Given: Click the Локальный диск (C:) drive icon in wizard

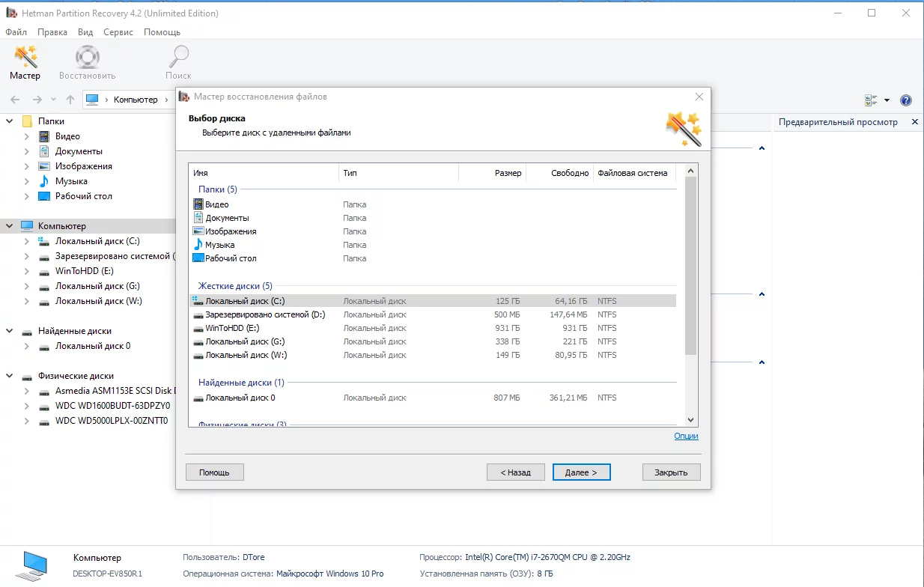Looking at the screenshot, I should (x=198, y=301).
